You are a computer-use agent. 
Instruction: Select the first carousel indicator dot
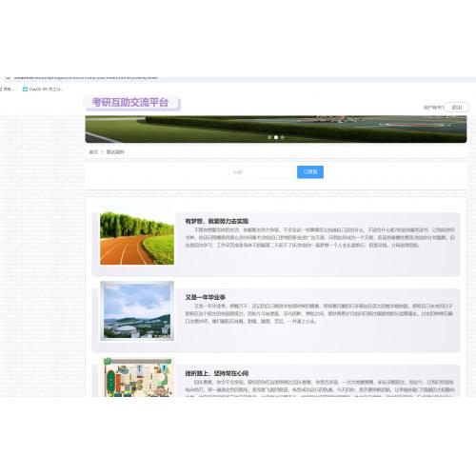pyautogui.click(x=269, y=137)
